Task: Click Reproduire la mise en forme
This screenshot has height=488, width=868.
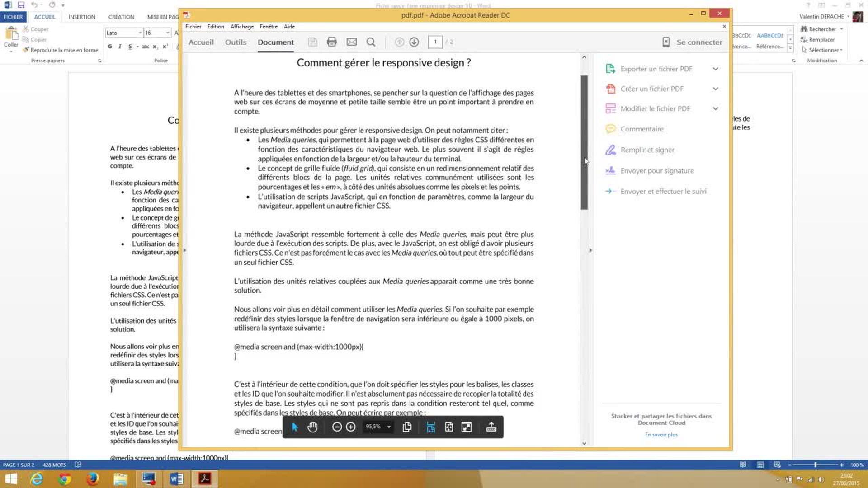Action: click(61, 50)
